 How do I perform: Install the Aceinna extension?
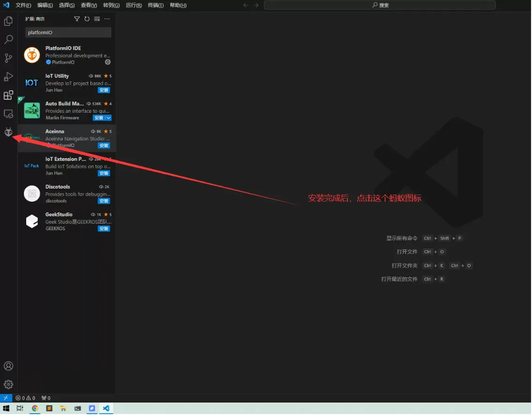(104, 146)
